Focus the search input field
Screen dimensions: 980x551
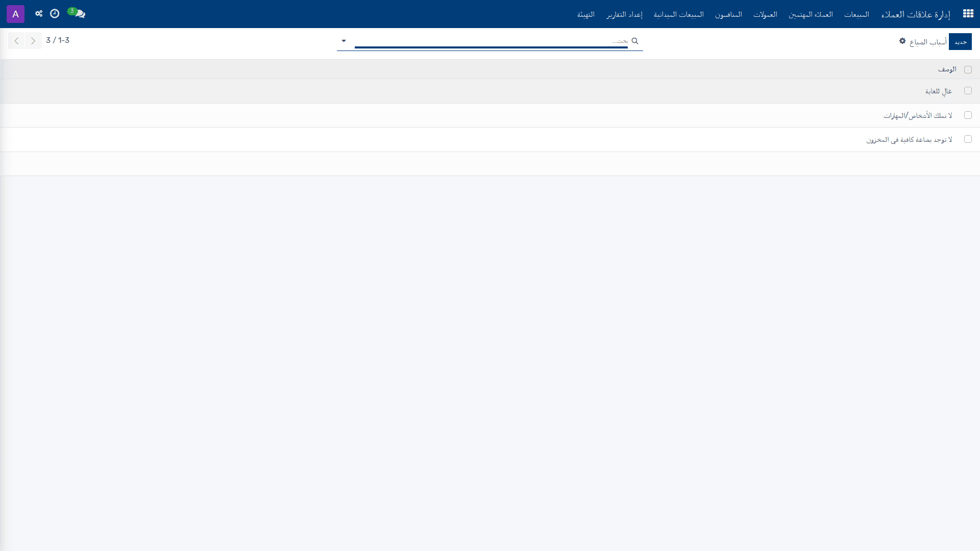(491, 41)
